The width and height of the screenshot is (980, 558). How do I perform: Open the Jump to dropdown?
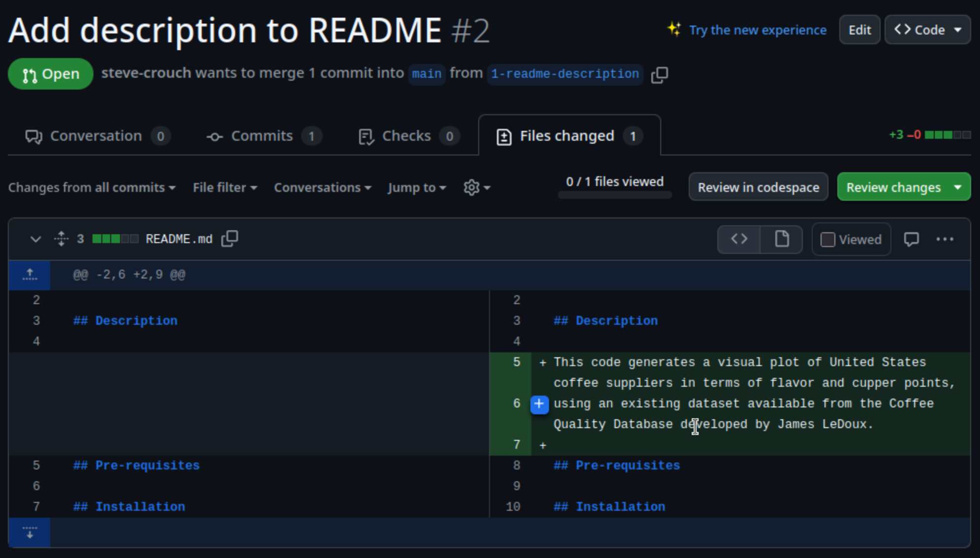[417, 187]
